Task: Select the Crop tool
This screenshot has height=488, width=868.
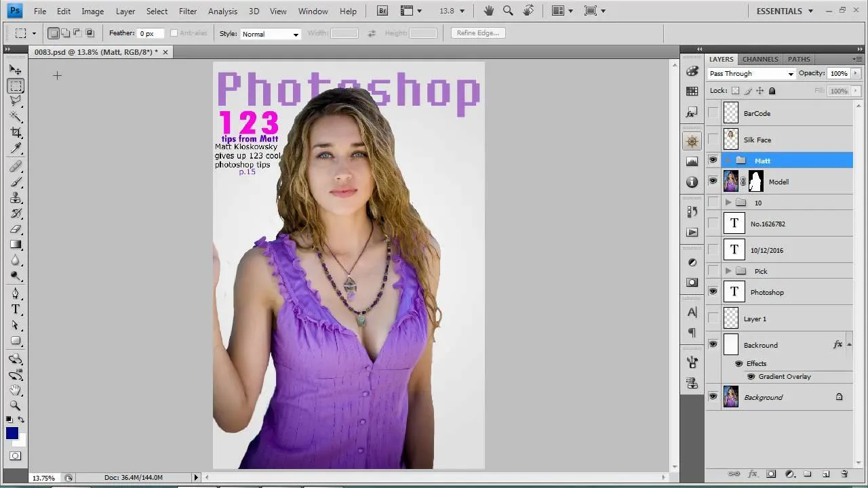Action: coord(16,132)
